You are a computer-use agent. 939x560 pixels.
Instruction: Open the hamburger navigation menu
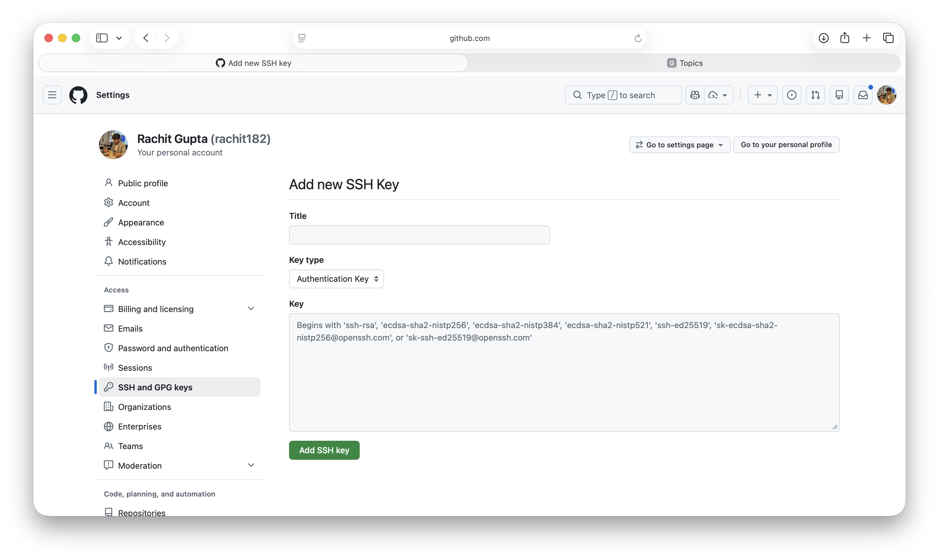(52, 95)
